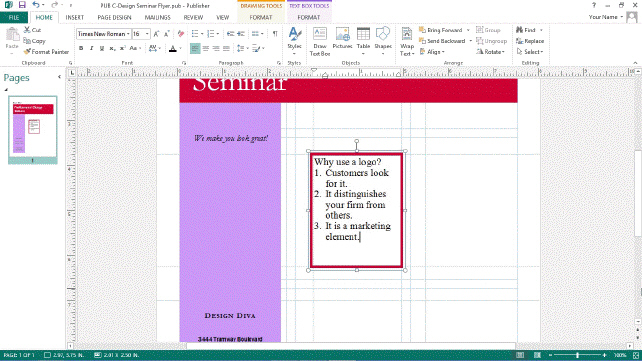Toggle Align Text Right
The width and height of the screenshot is (642, 361).
[216, 48]
